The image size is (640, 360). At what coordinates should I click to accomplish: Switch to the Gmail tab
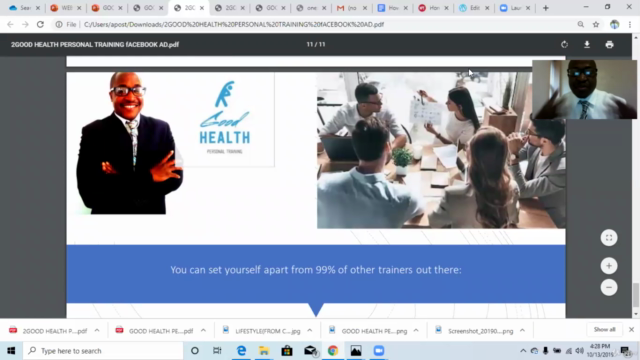point(351,8)
